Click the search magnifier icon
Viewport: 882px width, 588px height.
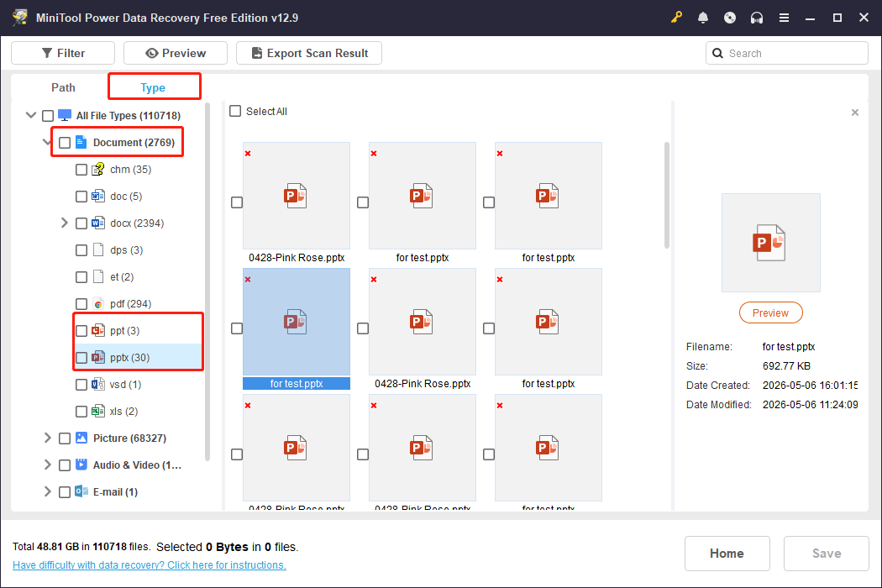(x=717, y=53)
